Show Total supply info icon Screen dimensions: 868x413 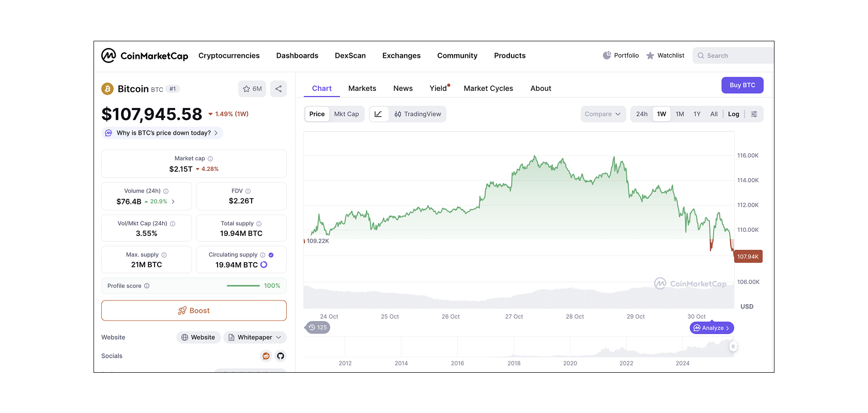click(259, 224)
